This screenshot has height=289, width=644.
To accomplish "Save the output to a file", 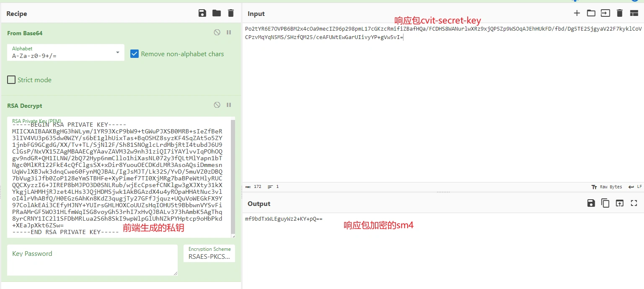I will tap(591, 203).
